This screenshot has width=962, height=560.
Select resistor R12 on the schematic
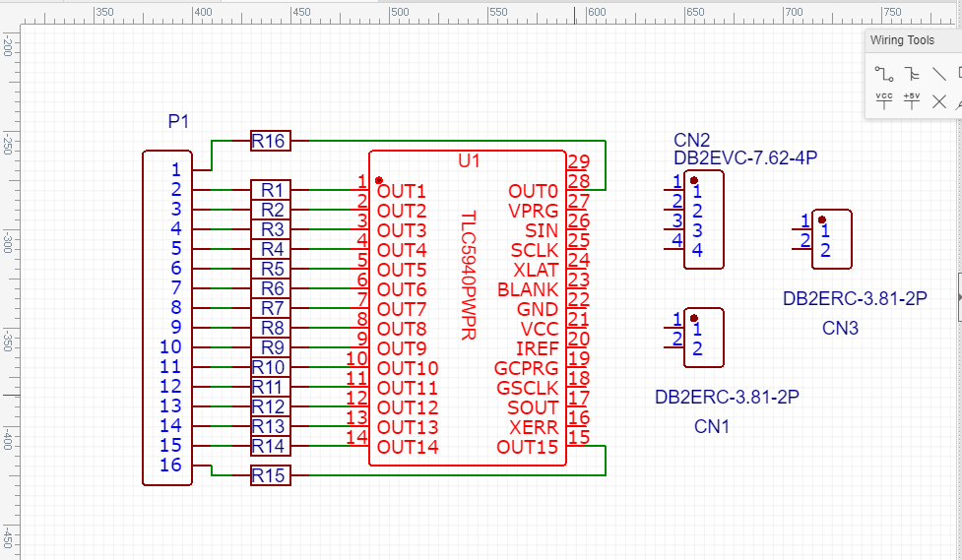tap(271, 406)
